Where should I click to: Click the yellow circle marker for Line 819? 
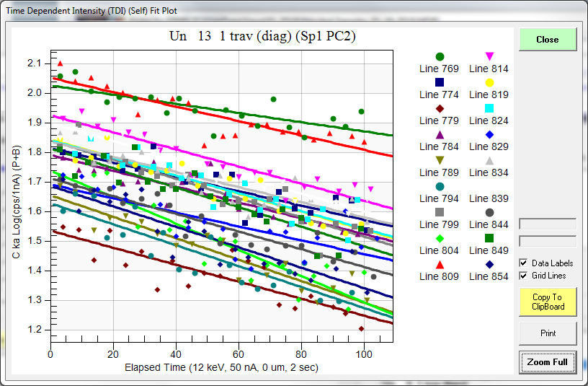pyautogui.click(x=489, y=82)
